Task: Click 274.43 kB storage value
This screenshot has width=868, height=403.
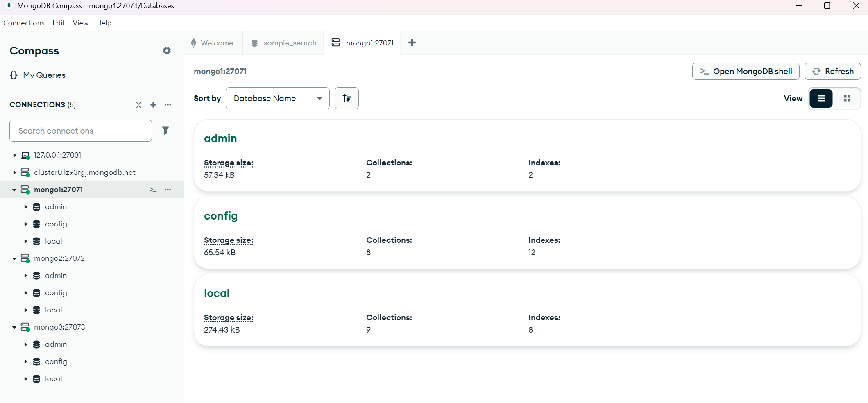Action: [x=222, y=330]
